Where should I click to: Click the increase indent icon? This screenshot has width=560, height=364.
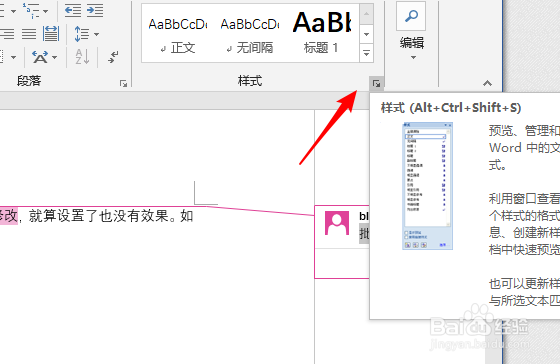click(x=95, y=11)
